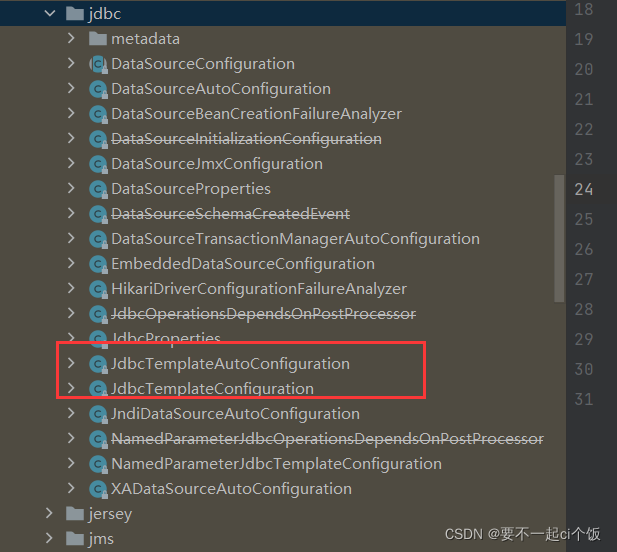Viewport: 617px width, 552px height.
Task: Click the DataSourceAutoConfiguration class icon
Action: (98, 90)
